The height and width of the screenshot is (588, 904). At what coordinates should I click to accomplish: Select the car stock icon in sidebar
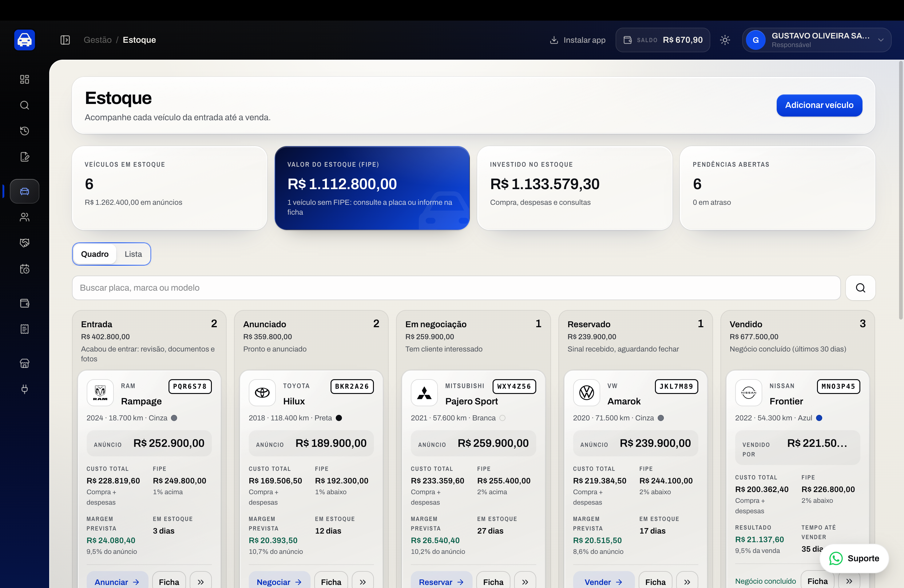25,191
